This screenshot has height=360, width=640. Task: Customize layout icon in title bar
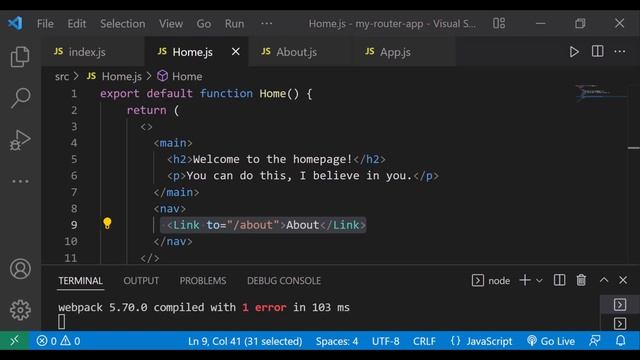(x=499, y=23)
